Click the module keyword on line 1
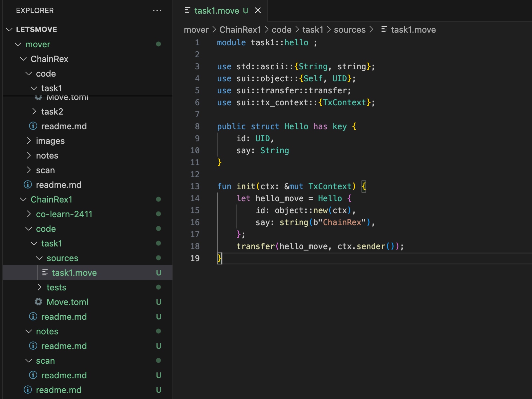The image size is (532, 399). pos(231,42)
